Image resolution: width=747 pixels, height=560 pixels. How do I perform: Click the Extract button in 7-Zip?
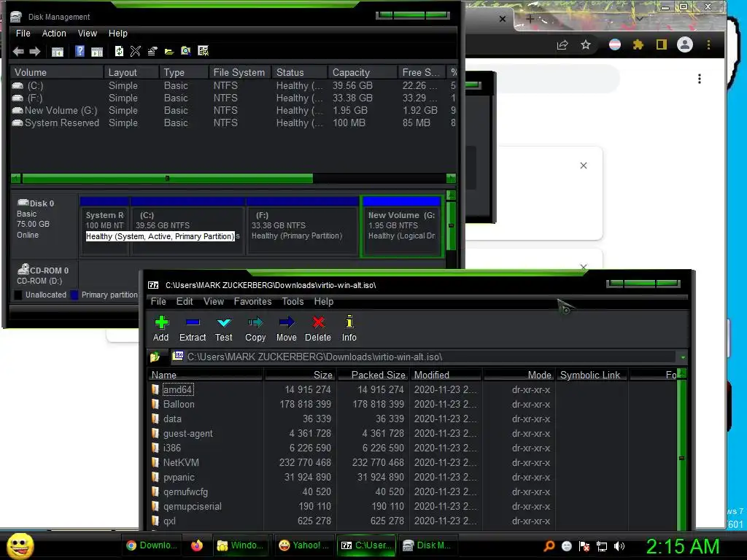tap(193, 329)
